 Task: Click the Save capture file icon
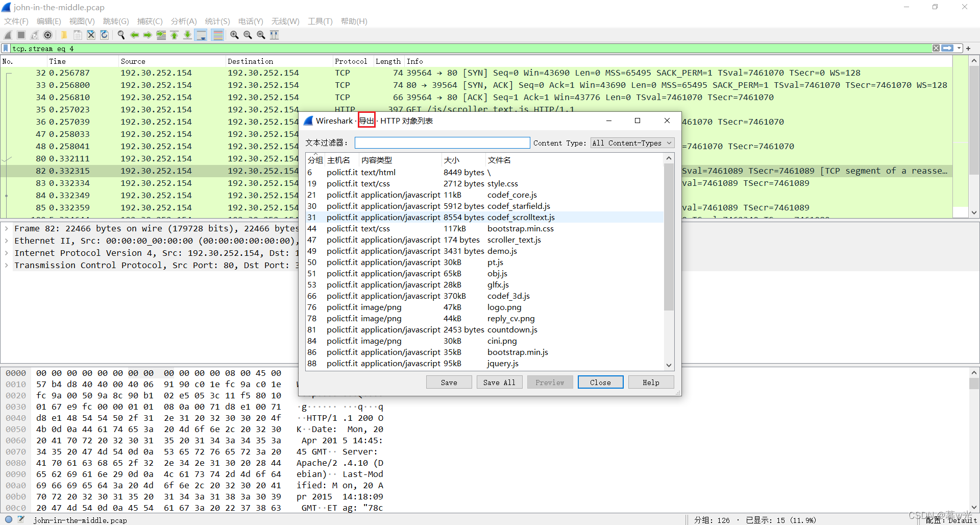click(x=78, y=35)
